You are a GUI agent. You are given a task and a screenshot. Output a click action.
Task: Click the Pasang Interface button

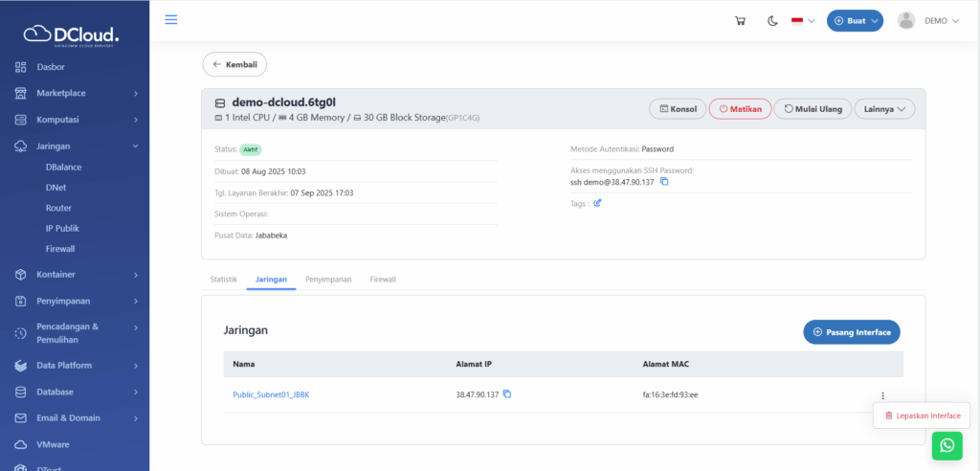851,332
